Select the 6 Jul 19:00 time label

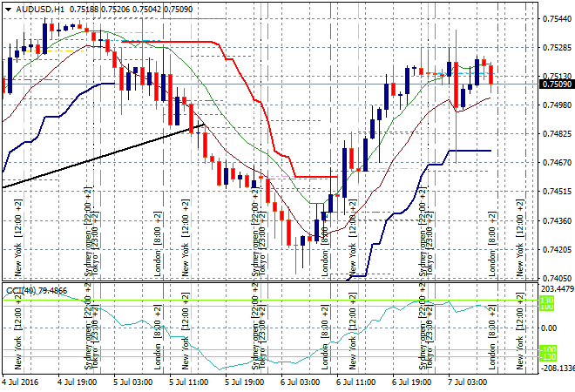(412, 382)
